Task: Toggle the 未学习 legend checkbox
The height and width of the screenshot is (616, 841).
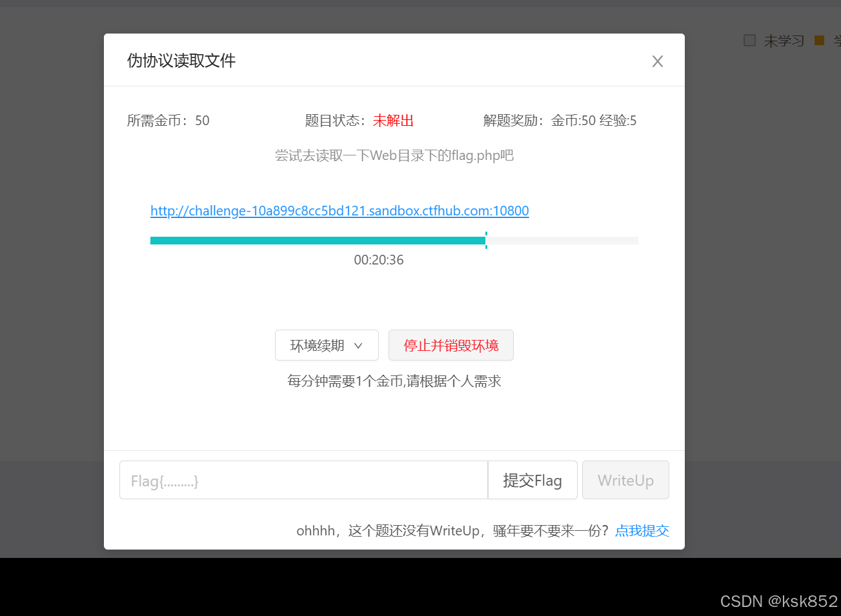Action: point(749,40)
